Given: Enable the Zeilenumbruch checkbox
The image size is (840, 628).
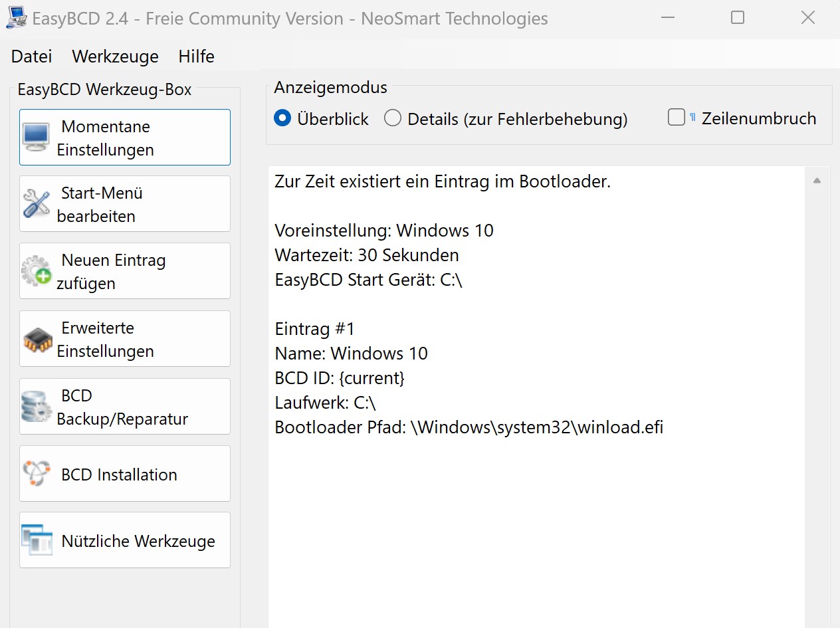Looking at the screenshot, I should [677, 118].
